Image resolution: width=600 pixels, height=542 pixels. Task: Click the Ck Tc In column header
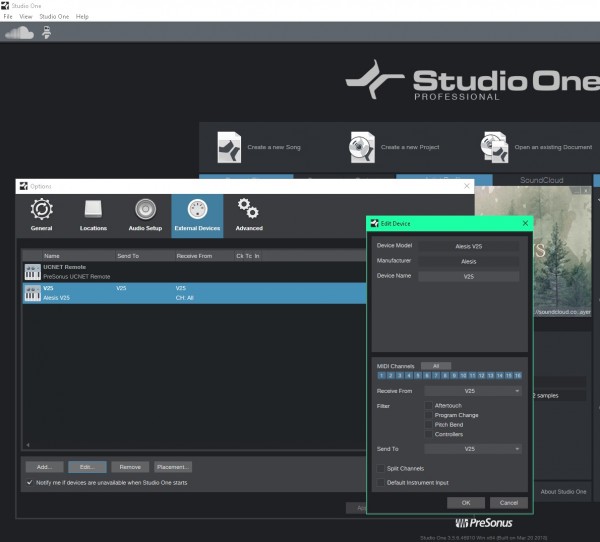[x=248, y=256]
